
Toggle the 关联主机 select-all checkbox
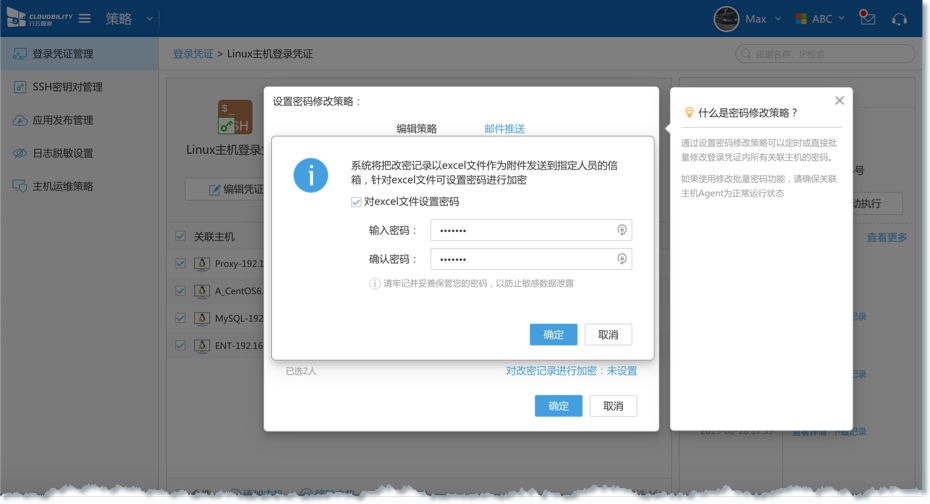click(180, 237)
